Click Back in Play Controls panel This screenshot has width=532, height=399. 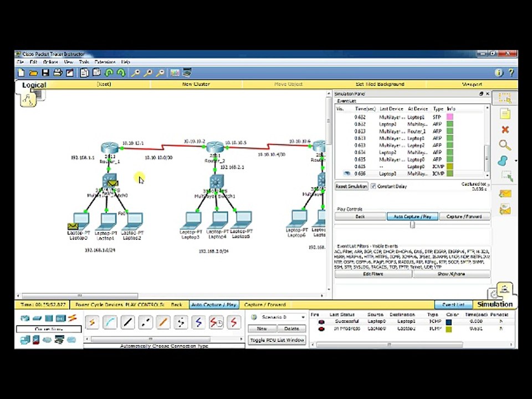point(360,217)
